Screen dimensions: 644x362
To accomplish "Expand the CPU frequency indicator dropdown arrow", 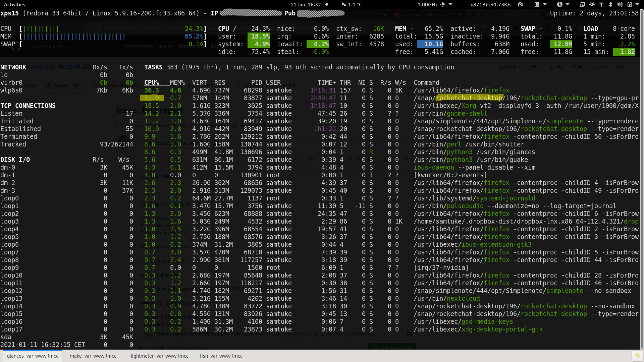I will (x=450, y=4).
